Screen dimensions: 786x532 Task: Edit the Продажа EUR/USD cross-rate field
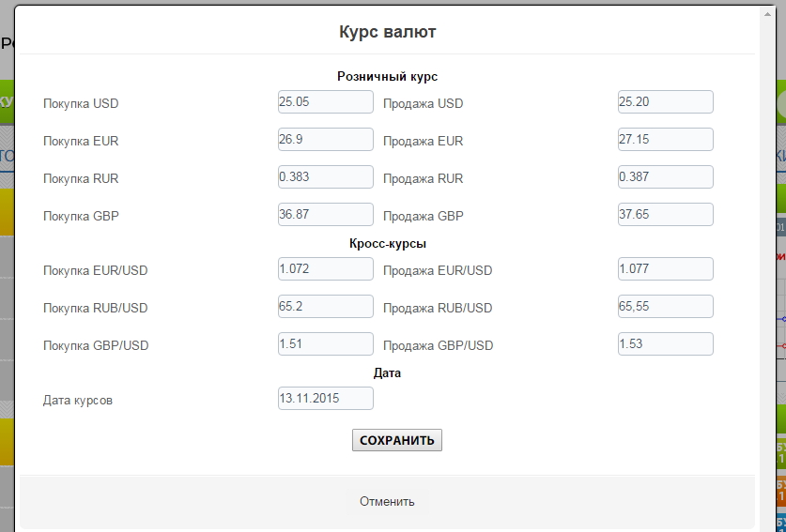(665, 269)
